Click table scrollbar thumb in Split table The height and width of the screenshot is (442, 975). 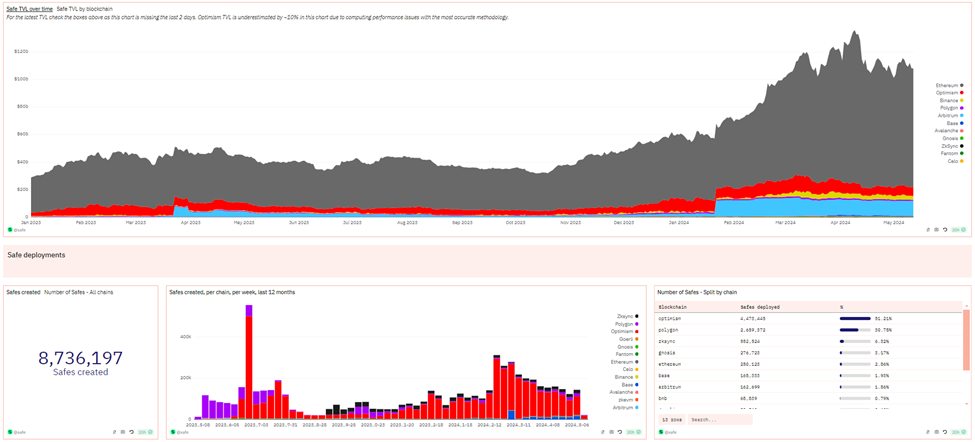pos(966,340)
